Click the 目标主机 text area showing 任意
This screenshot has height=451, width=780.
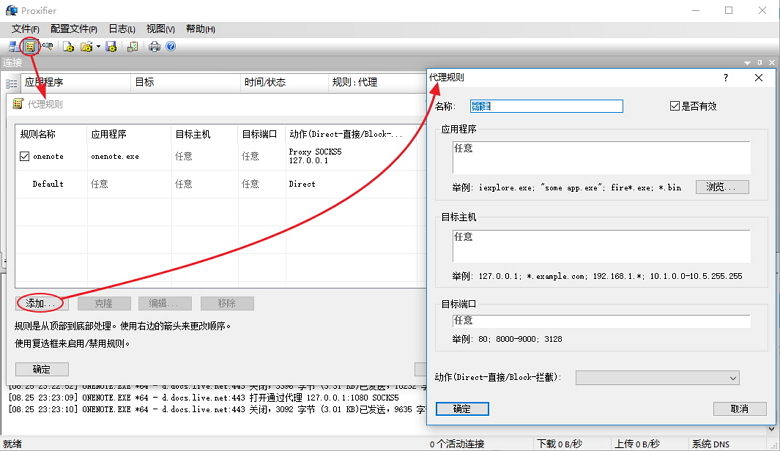[601, 246]
